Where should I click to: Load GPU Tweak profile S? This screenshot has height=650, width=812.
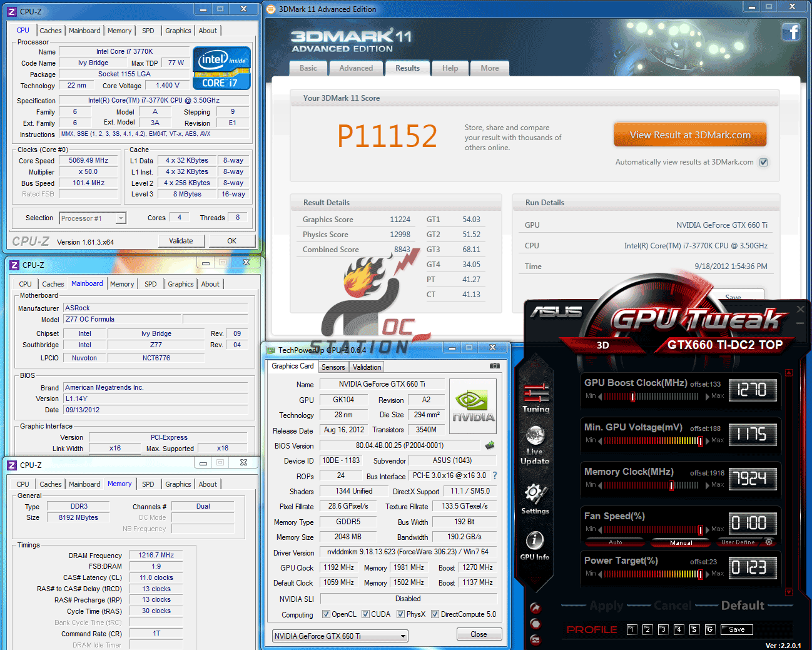[x=694, y=629]
